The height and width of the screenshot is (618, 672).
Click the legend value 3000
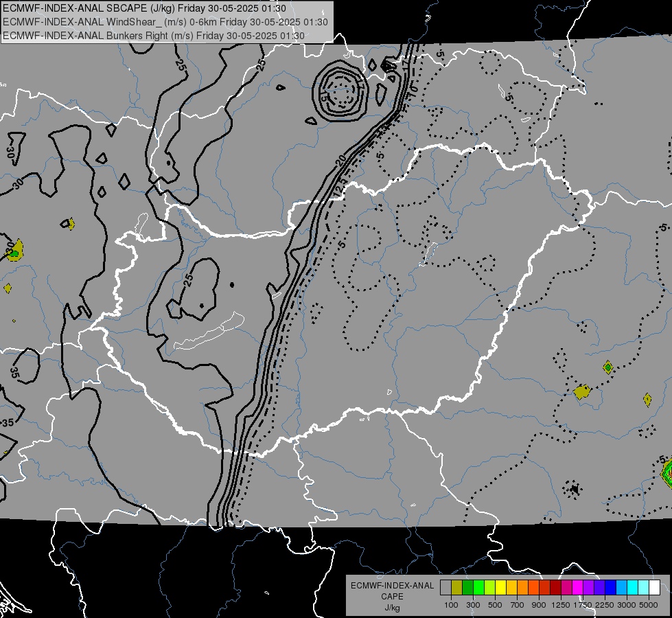coord(627,605)
